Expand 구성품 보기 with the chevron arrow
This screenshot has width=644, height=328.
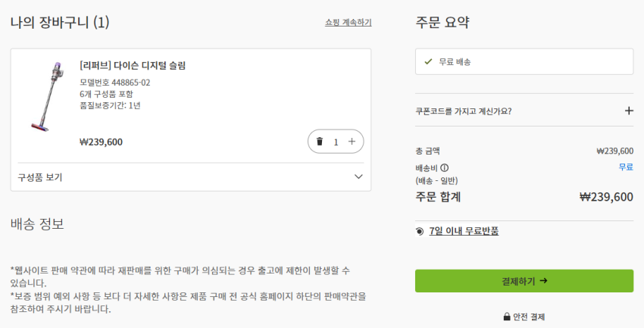point(359,176)
